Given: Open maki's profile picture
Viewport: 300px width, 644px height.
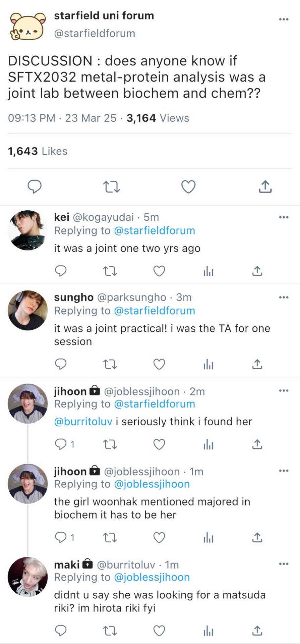Looking at the screenshot, I should pos(27,577).
